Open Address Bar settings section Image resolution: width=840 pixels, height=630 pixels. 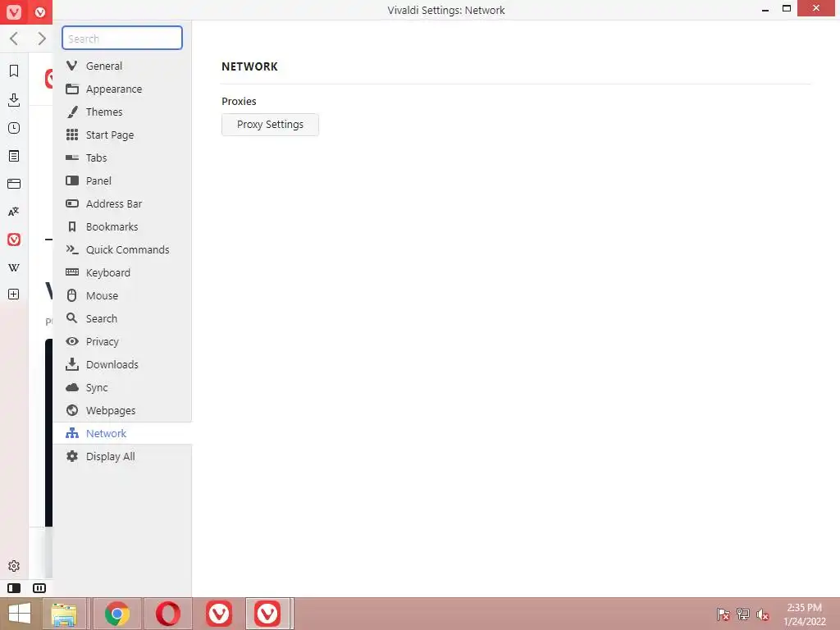click(x=122, y=203)
